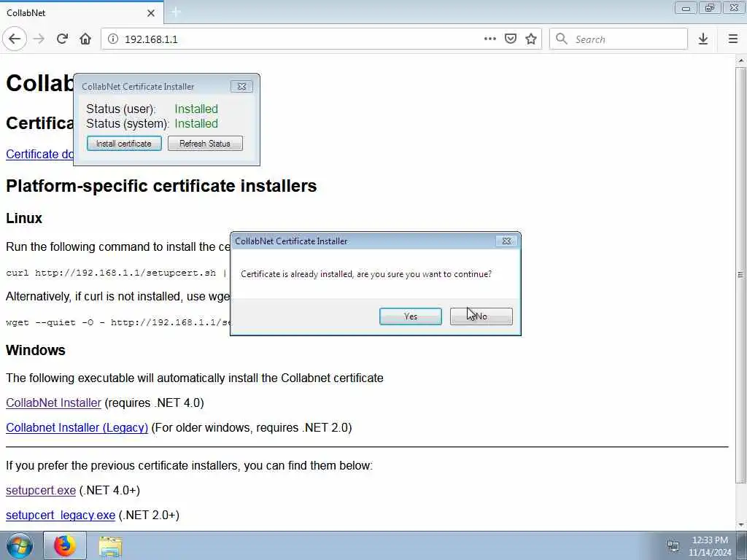Click the 'Status (system):' label
Image resolution: width=747 pixels, height=560 pixels.
[x=128, y=124]
